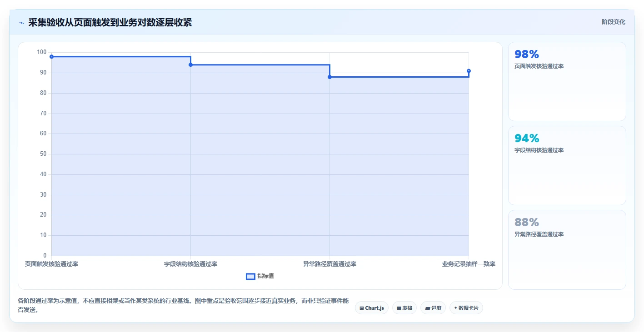
Task: Click the footnote text starting 各阶段通过率为示意值
Action: pos(184,306)
